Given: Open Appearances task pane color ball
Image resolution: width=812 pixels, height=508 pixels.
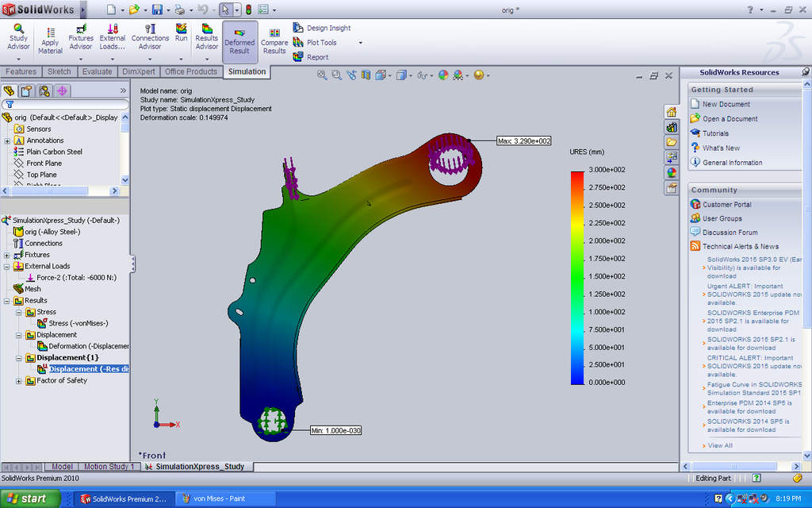Looking at the screenshot, I should pyautogui.click(x=672, y=172).
